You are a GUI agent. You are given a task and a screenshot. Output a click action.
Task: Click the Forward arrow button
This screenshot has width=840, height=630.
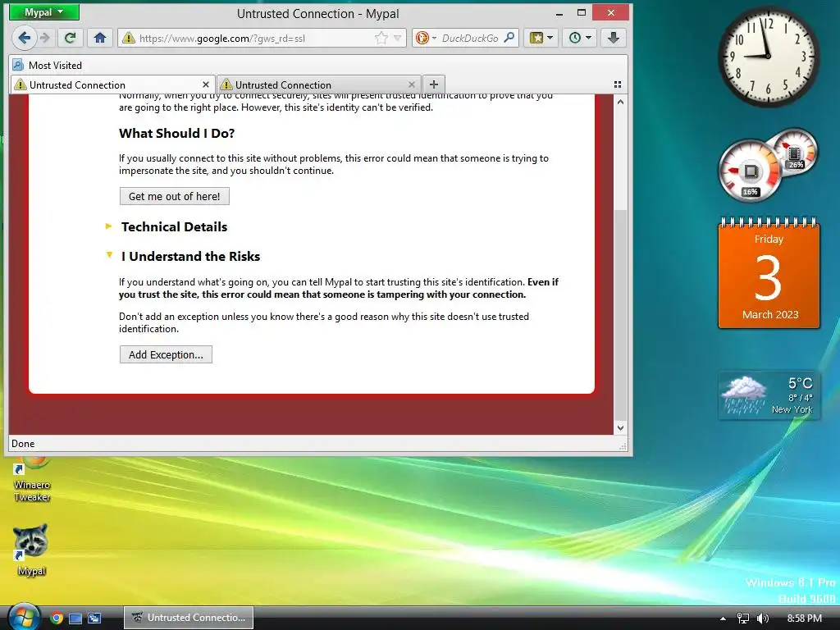coord(45,38)
